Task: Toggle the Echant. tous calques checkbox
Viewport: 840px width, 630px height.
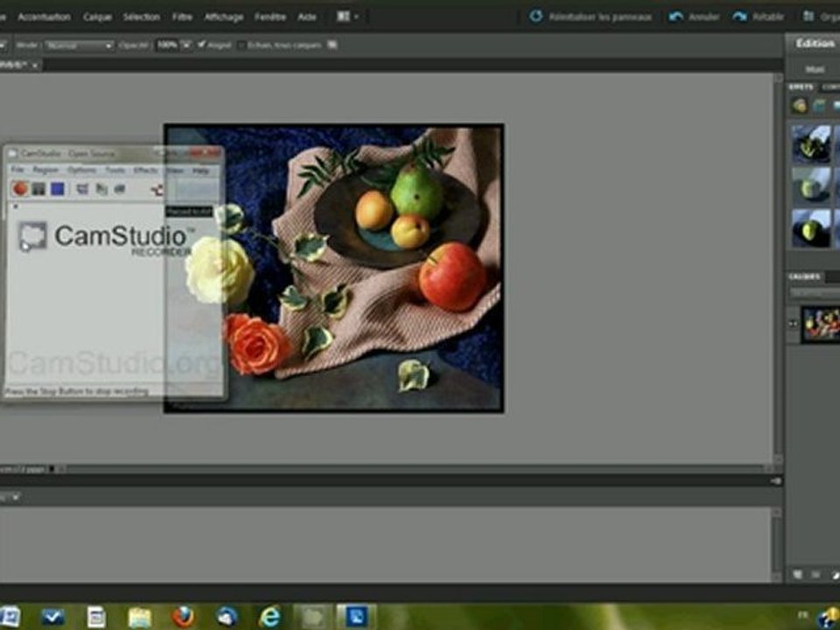Action: (x=241, y=45)
